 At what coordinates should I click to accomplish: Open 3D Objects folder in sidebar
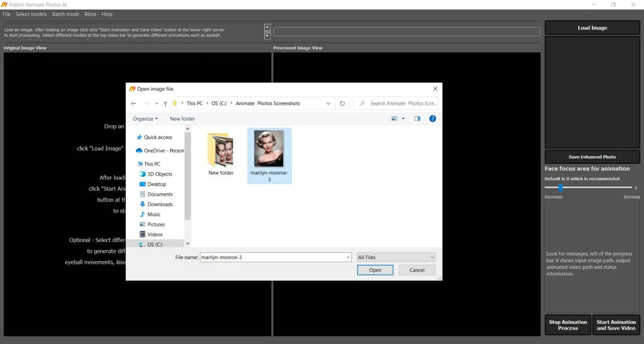point(156,174)
